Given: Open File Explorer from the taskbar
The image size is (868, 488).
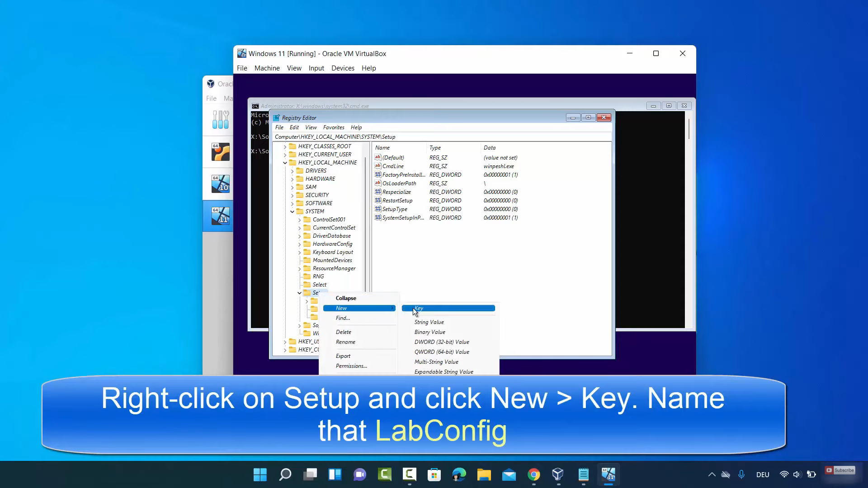Looking at the screenshot, I should (x=484, y=474).
